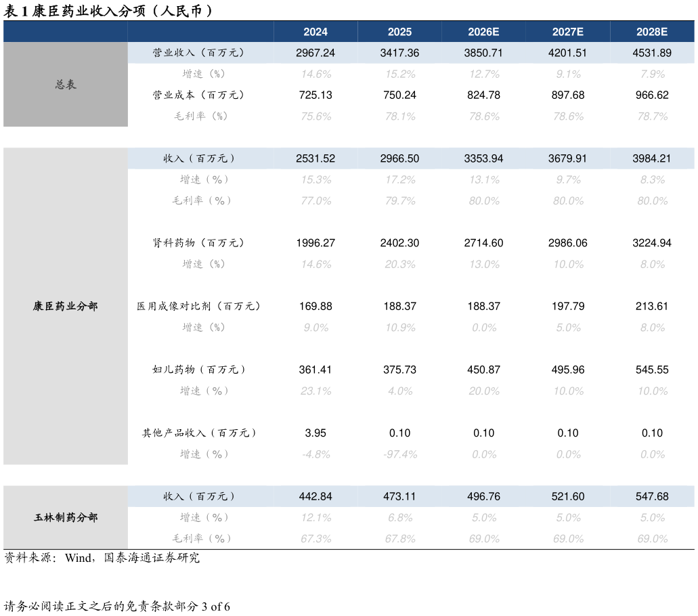Image resolution: width=698 pixels, height=616 pixels.
Task: Click segment revenue 3353.94
Action: pos(483,158)
